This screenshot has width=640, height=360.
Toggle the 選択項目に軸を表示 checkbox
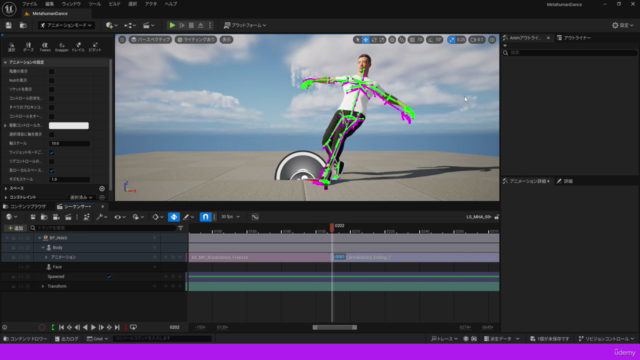(x=51, y=134)
